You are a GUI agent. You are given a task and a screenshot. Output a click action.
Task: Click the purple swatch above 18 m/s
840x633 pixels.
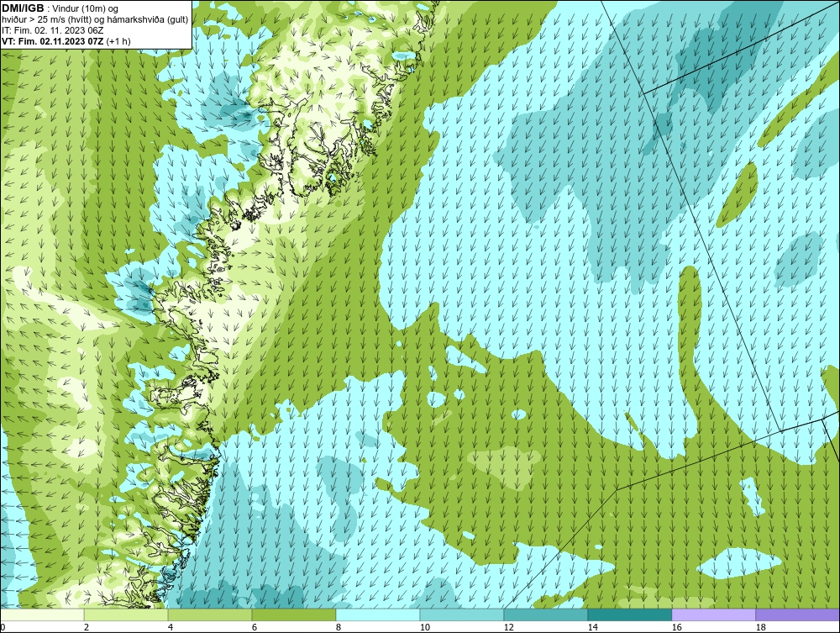coord(797,615)
